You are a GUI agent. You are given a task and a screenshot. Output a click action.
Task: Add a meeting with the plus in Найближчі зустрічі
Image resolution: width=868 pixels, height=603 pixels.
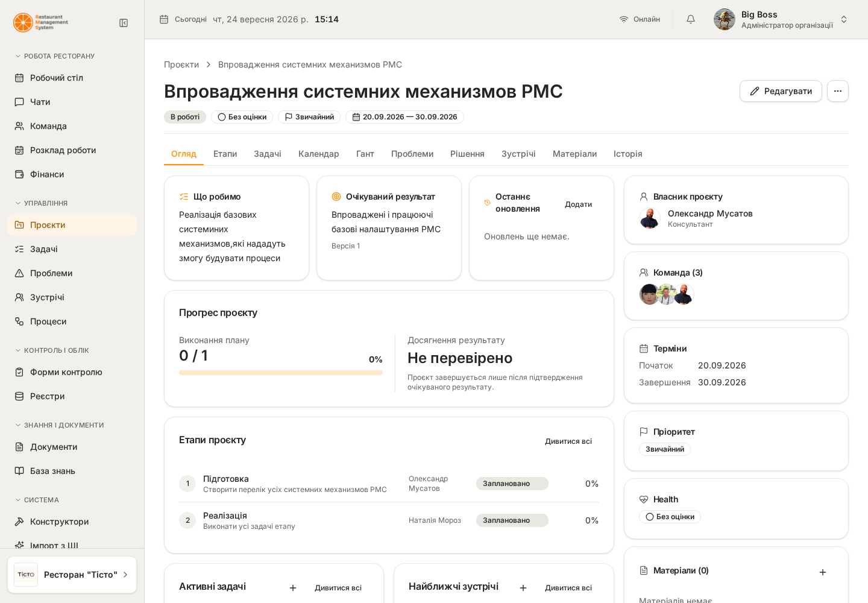pos(523,588)
